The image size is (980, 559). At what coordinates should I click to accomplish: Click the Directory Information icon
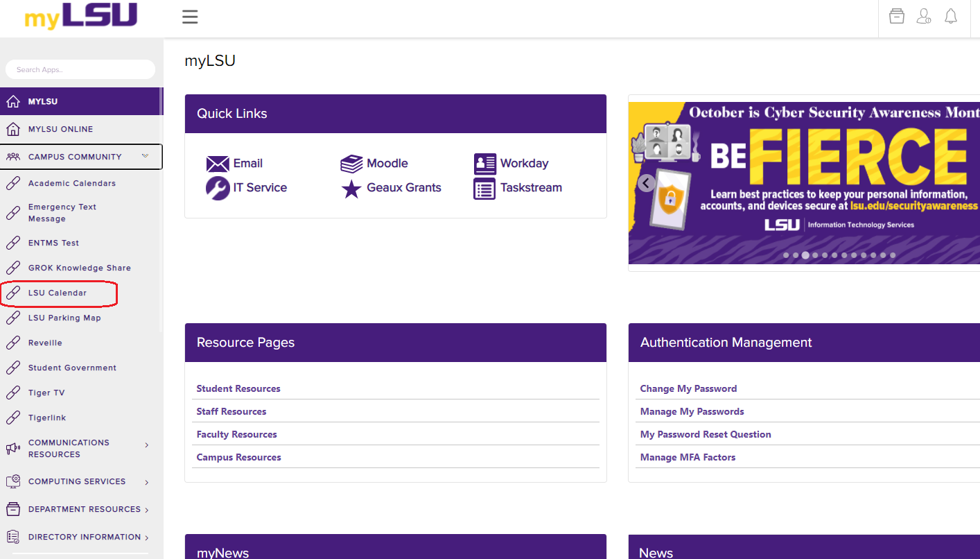coord(12,537)
